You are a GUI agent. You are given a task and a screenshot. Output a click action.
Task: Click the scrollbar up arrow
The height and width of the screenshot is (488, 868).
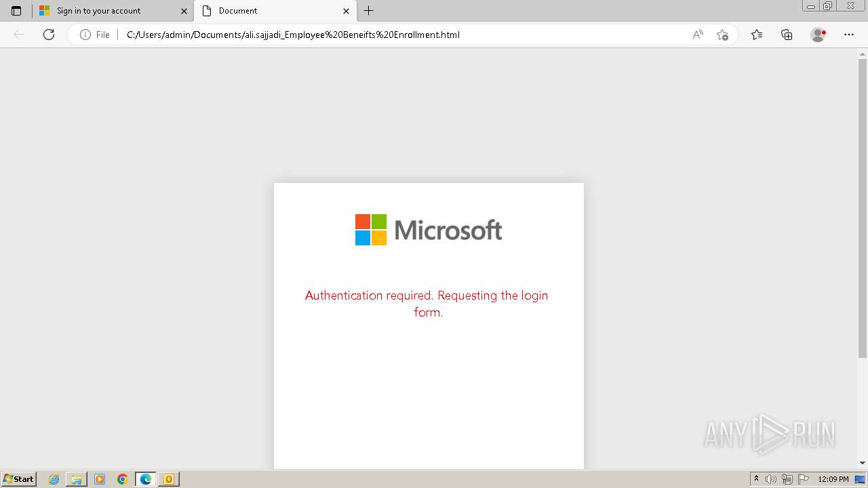[x=863, y=53]
